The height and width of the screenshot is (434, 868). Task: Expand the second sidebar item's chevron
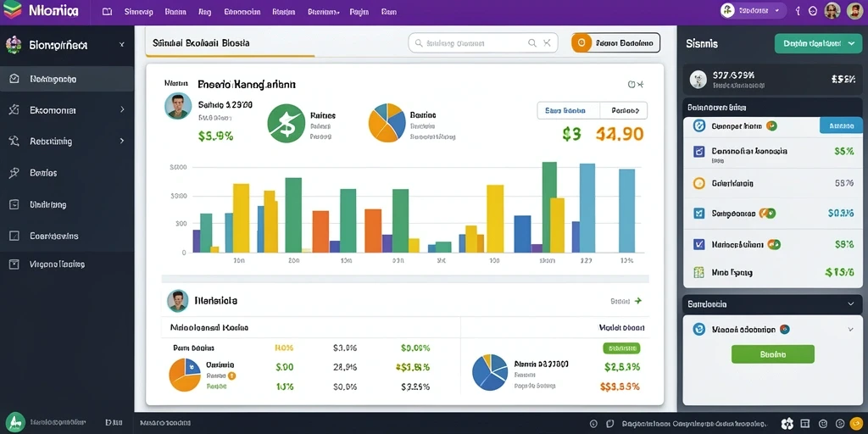coord(122,110)
